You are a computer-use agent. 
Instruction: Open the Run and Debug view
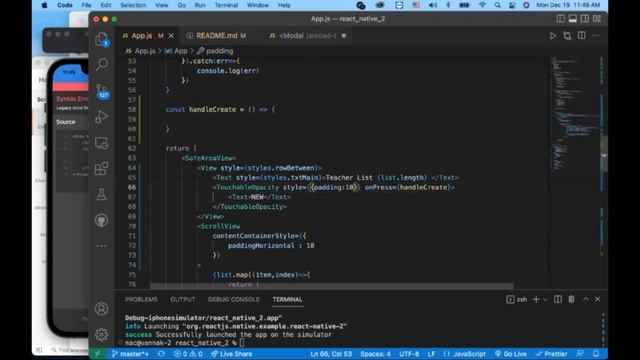pos(102,117)
